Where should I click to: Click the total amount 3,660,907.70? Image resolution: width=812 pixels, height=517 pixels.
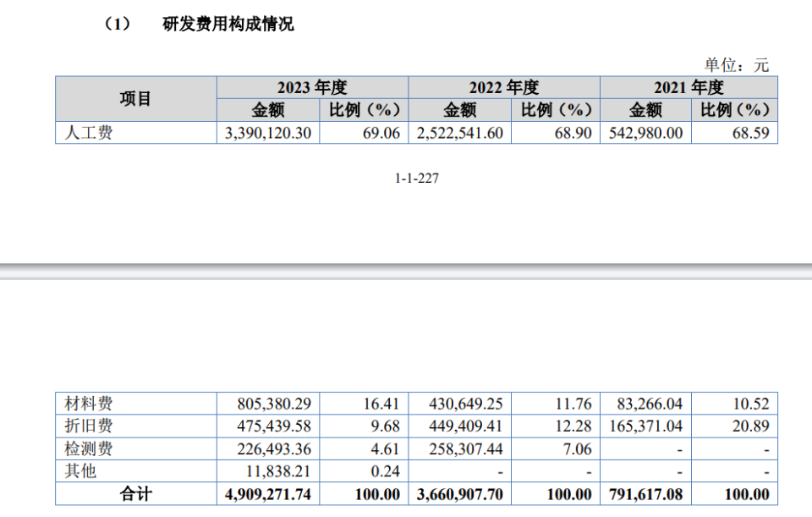(460, 494)
